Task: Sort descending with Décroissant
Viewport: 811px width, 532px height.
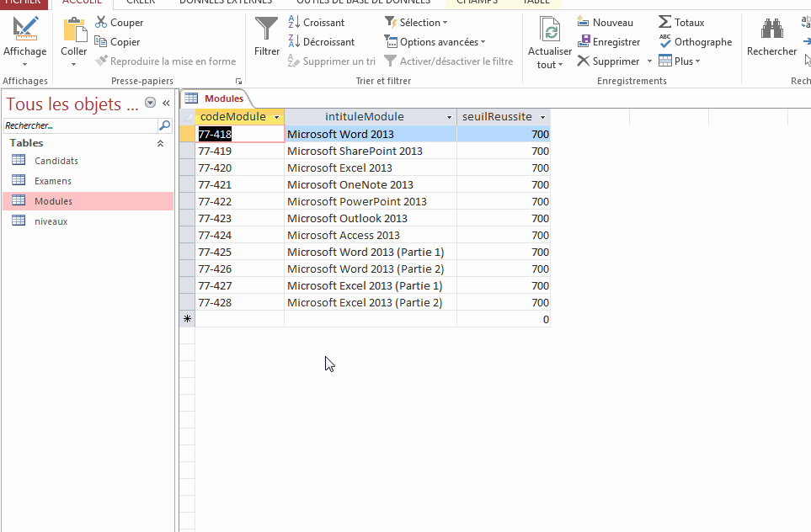Action: coord(321,42)
